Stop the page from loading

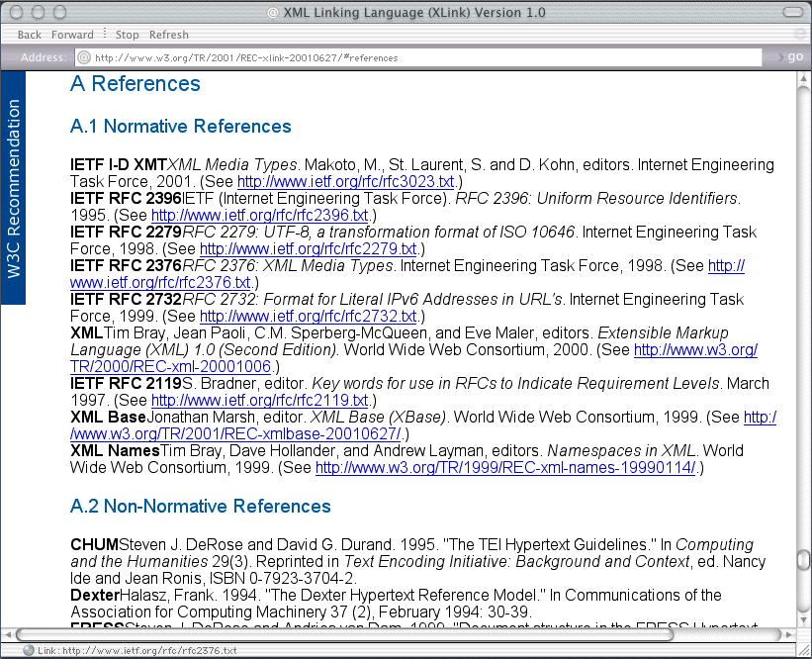click(x=128, y=35)
